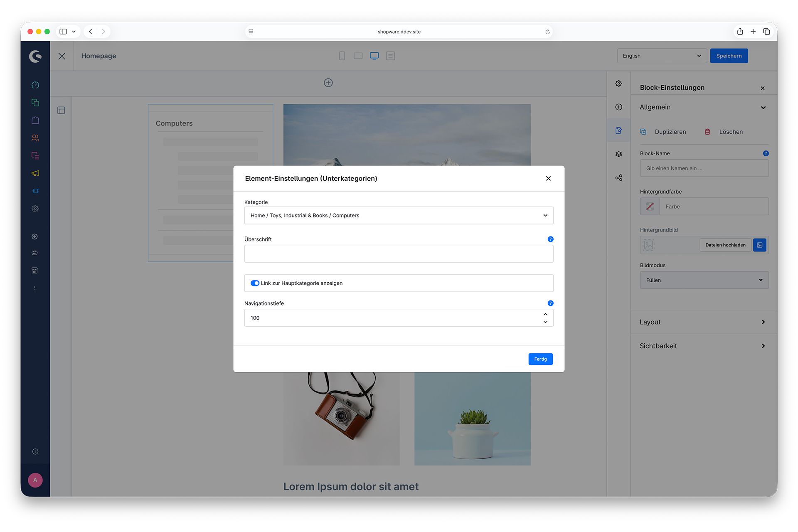
Task: Close the Homepage layout editor
Action: (62, 56)
